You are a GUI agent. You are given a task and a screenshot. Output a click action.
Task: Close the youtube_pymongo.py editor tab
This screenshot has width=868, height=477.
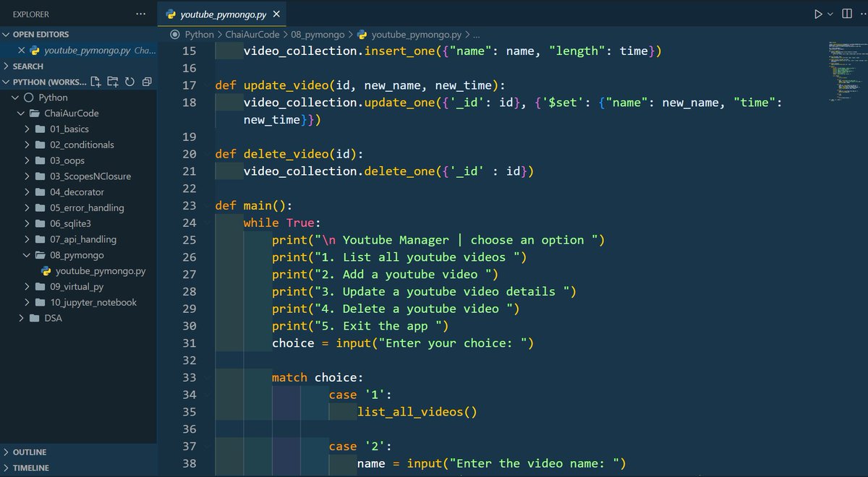tap(276, 14)
